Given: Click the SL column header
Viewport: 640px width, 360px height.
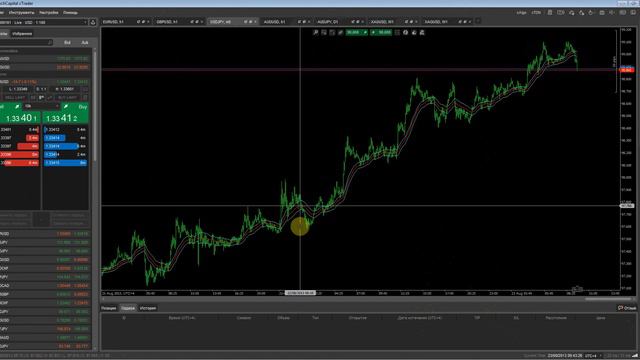Looking at the screenshot, I should coord(516,318).
